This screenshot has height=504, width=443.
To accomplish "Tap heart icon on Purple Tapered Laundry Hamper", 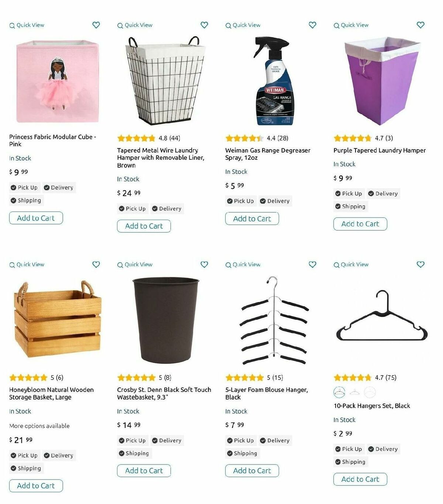I will coord(420,25).
